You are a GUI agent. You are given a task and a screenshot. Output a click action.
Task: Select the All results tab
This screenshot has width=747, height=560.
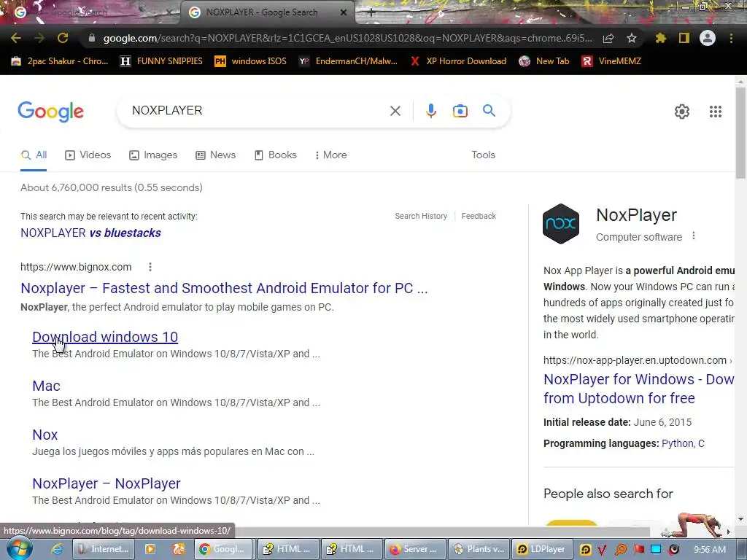pos(34,155)
